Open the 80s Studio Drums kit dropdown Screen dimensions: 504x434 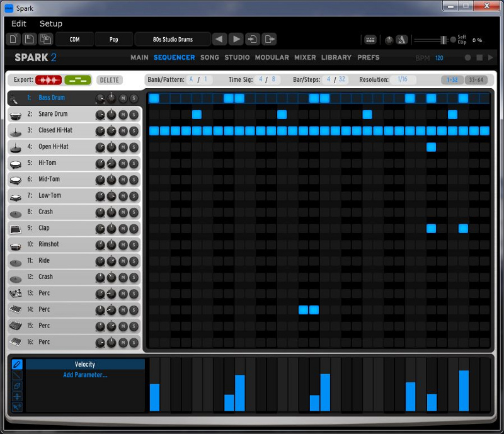pos(173,39)
